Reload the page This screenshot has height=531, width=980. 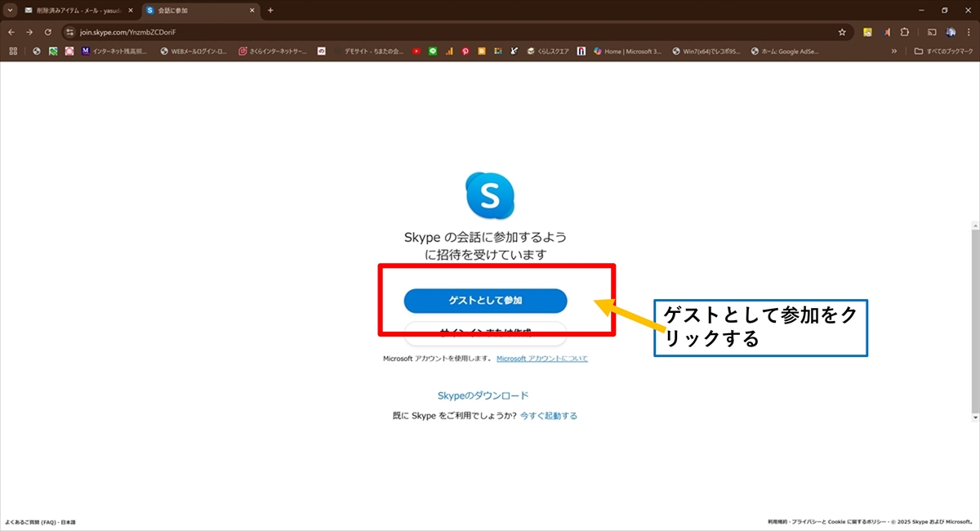48,32
